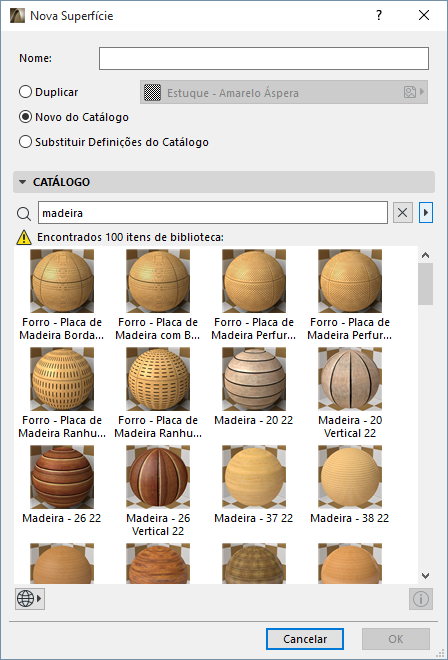Click the info button at bottom right
This screenshot has width=448, height=660.
point(421,598)
